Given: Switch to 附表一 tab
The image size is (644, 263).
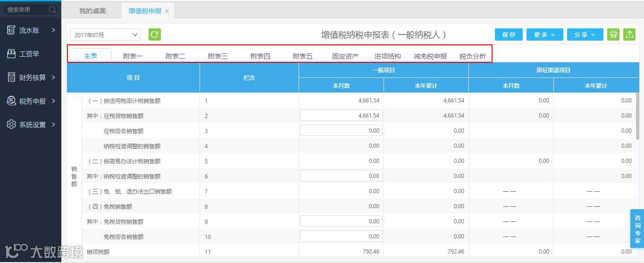Looking at the screenshot, I should coord(133,56).
